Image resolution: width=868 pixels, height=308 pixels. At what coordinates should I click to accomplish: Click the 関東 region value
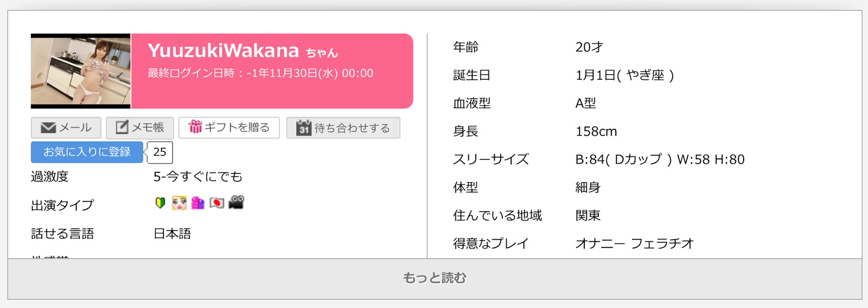click(588, 216)
